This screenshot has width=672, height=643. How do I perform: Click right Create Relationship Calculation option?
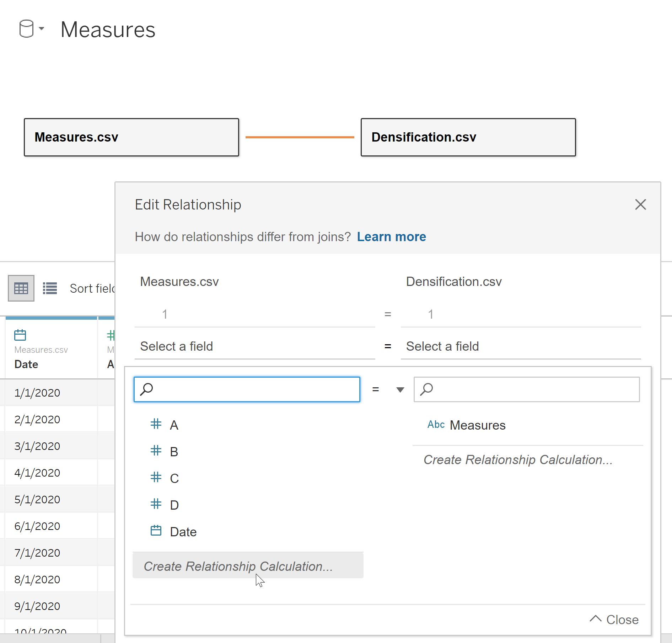tap(518, 459)
